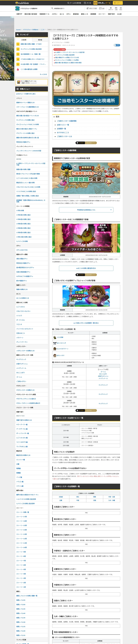Click the とろろ将軍 monster icon

(55, 337)
